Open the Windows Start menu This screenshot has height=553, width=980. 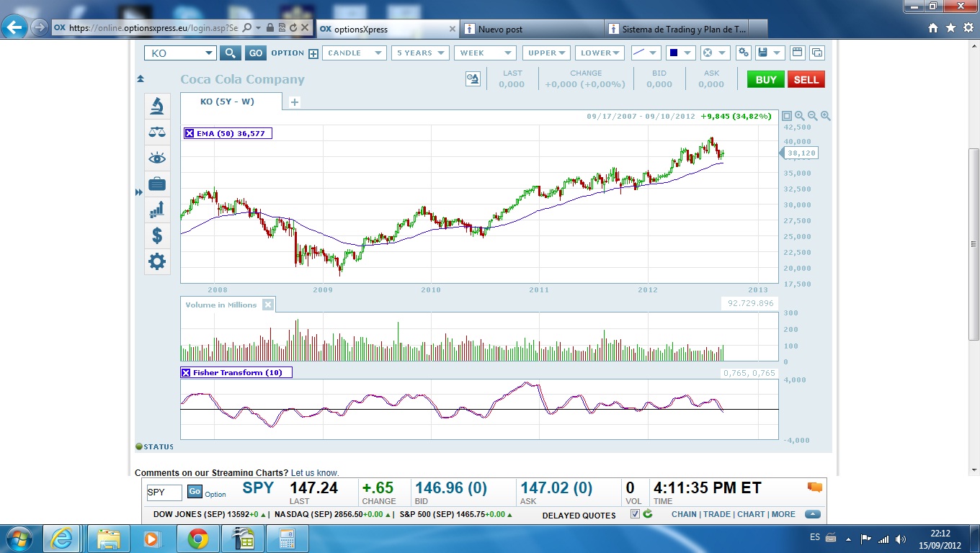tap(18, 539)
